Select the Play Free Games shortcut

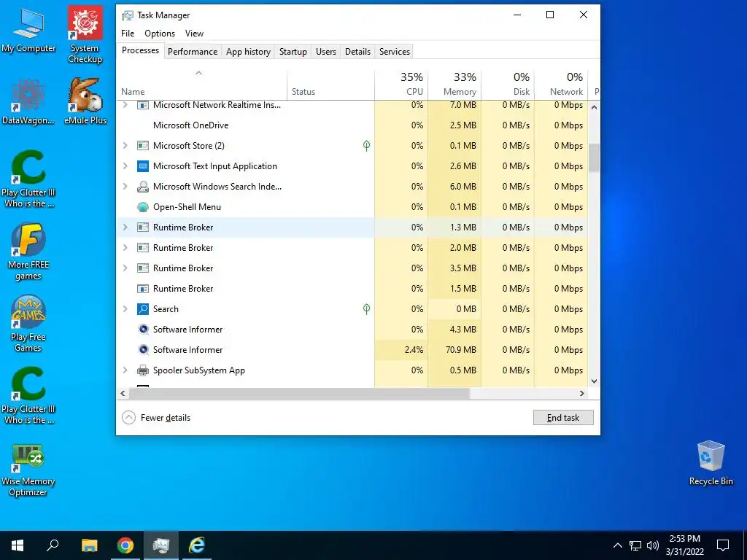click(x=28, y=324)
